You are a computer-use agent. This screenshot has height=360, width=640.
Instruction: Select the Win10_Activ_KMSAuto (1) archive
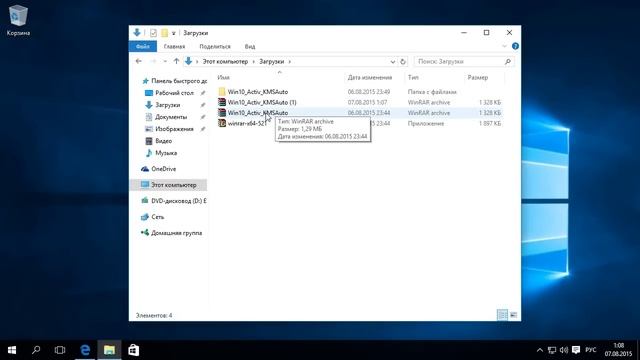coord(262,102)
